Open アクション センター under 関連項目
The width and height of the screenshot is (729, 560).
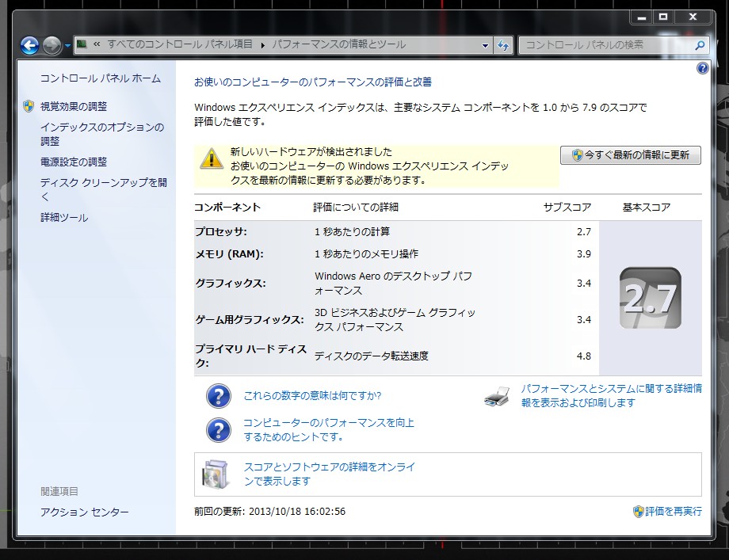coord(85,512)
